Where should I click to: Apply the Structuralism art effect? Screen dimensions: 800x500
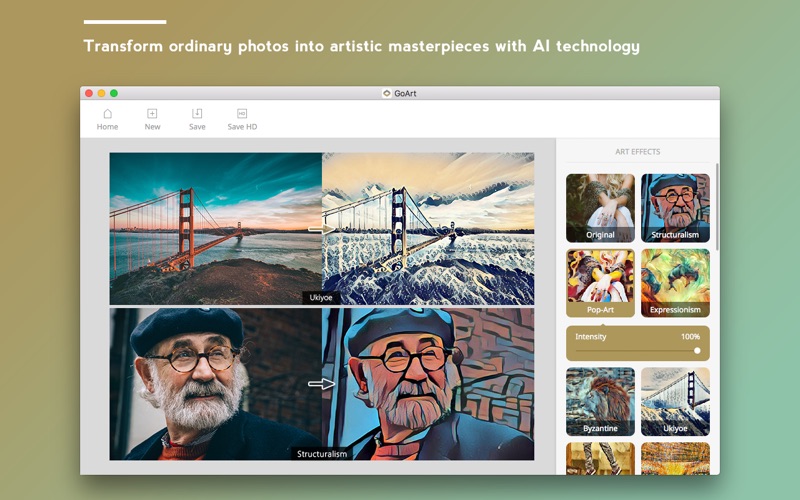click(x=675, y=208)
